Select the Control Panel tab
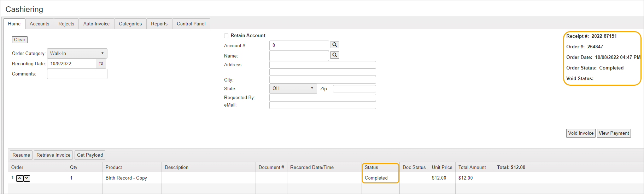This screenshot has height=194, width=644. (x=191, y=24)
